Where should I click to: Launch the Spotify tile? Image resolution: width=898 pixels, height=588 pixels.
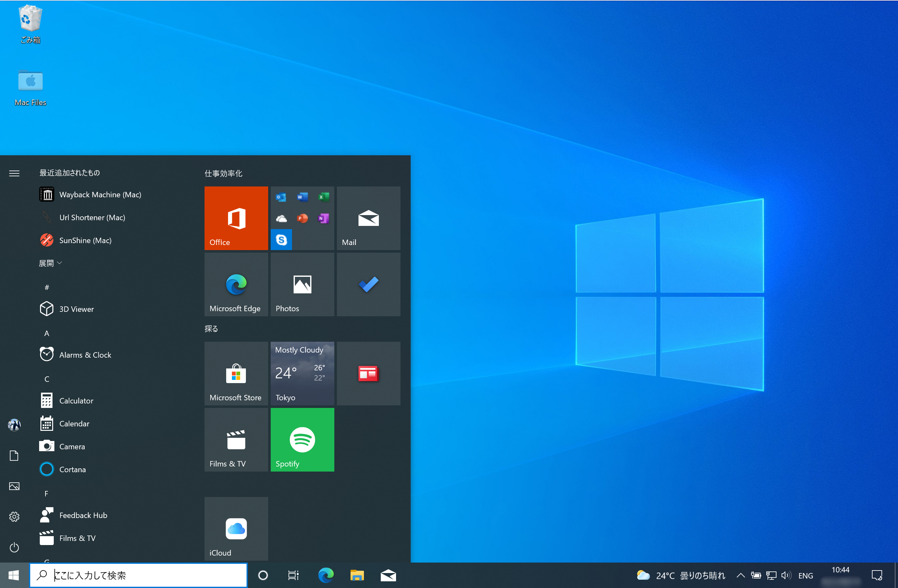[302, 440]
